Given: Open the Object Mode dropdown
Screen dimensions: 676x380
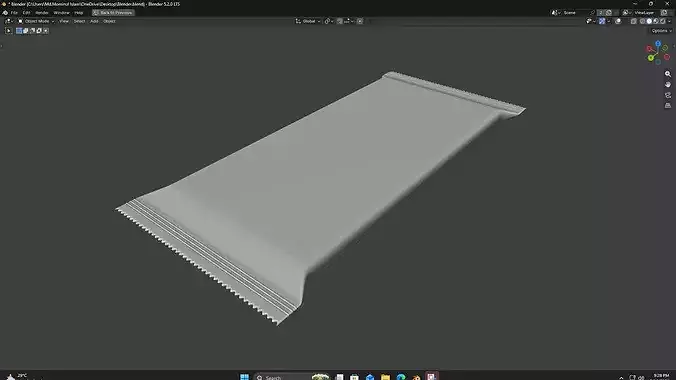Looking at the screenshot, I should 36,21.
